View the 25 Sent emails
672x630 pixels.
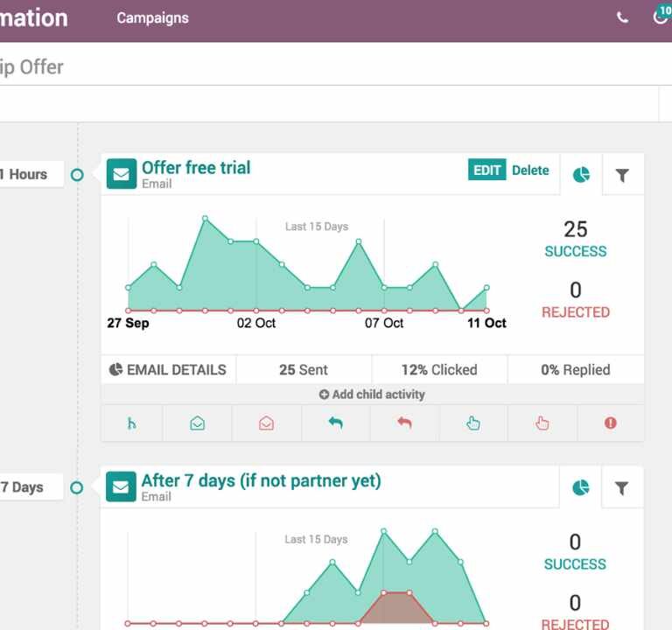pyautogui.click(x=304, y=369)
